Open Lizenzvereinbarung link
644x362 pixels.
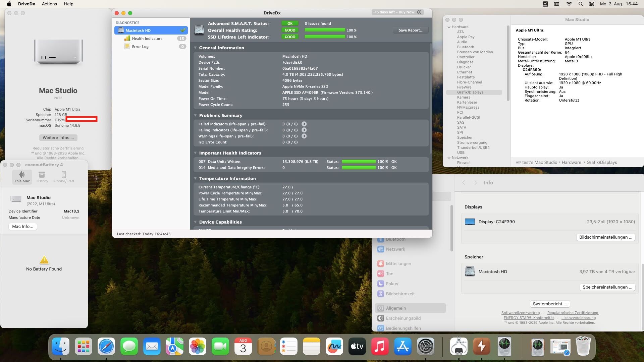click(579, 318)
